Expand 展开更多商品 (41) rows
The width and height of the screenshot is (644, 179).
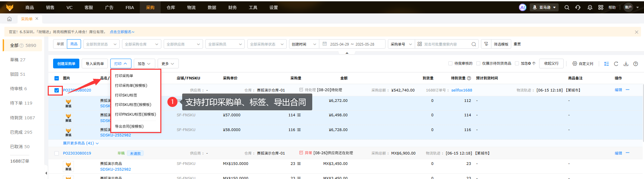[x=81, y=143]
